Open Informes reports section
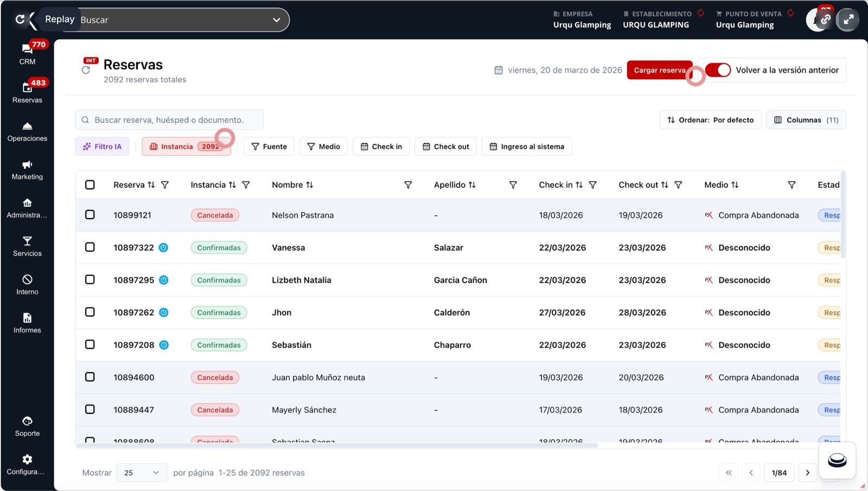The image size is (868, 491). [27, 323]
